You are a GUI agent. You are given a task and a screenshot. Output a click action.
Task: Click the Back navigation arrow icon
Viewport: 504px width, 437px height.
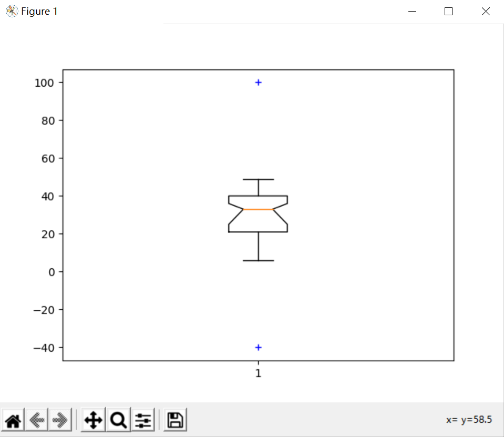click(x=37, y=420)
